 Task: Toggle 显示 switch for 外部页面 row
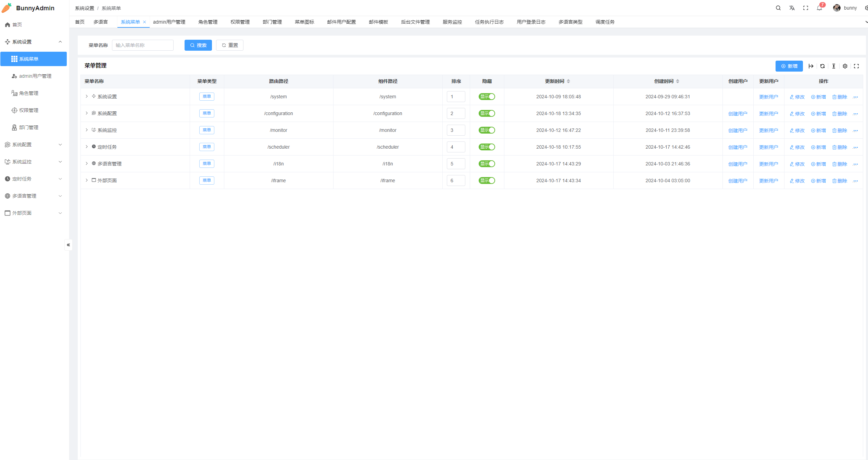(487, 181)
